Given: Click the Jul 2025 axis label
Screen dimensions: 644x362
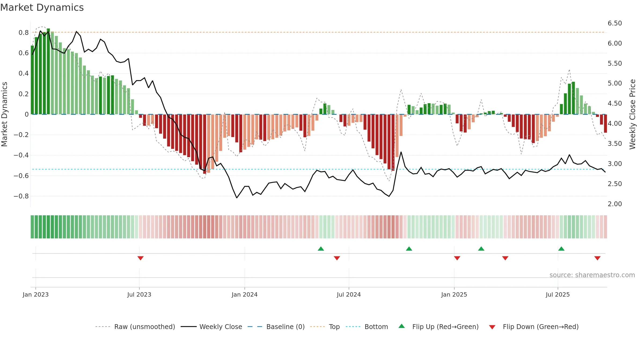Looking at the screenshot, I should coord(558,294).
